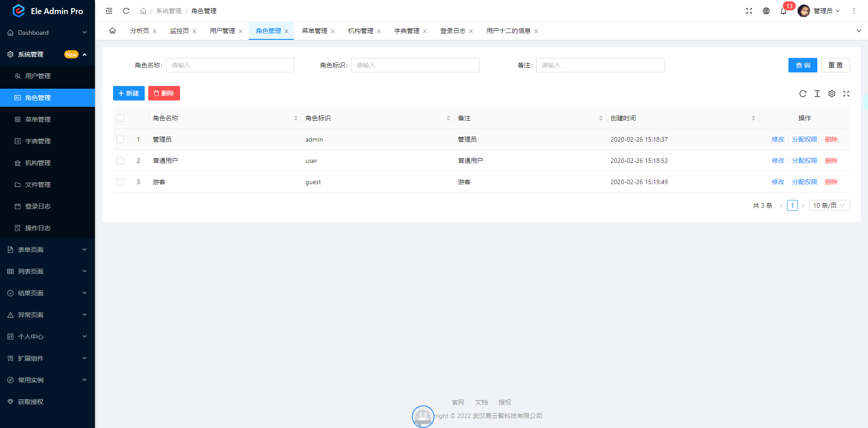
Task: Collapse the sidebar using the hamburger icon
Action: (108, 11)
